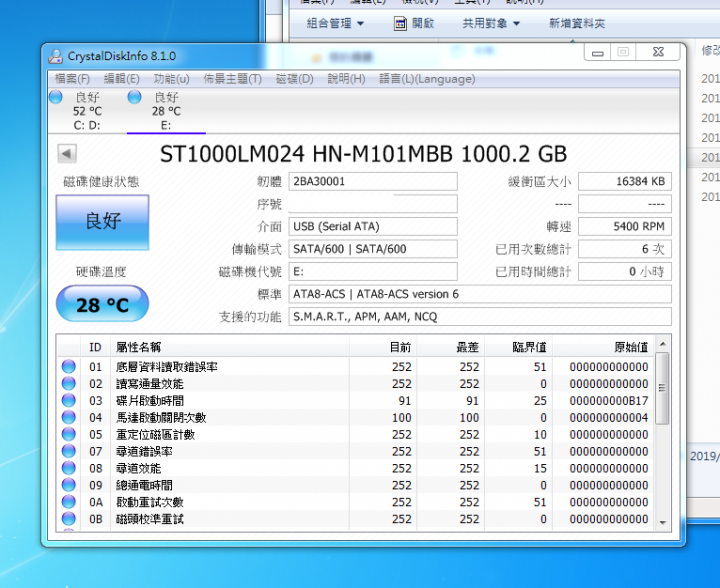
Task: Click the interface field USB (Serial ATA)
Action: 373,226
